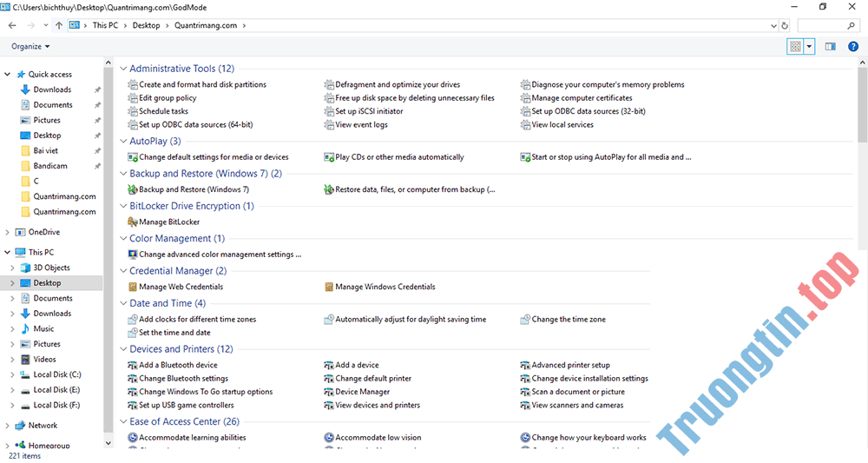Open Add a Bluetooth device
This screenshot has width=868, height=463.
point(178,366)
